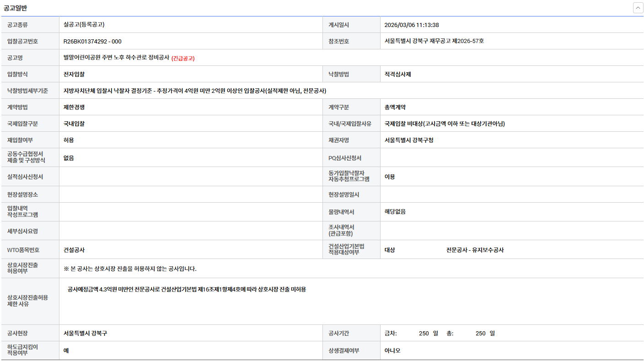Select the posting date 2026/03/06 11:13:38
Viewport: 644px width, 361px height.
pos(411,25)
